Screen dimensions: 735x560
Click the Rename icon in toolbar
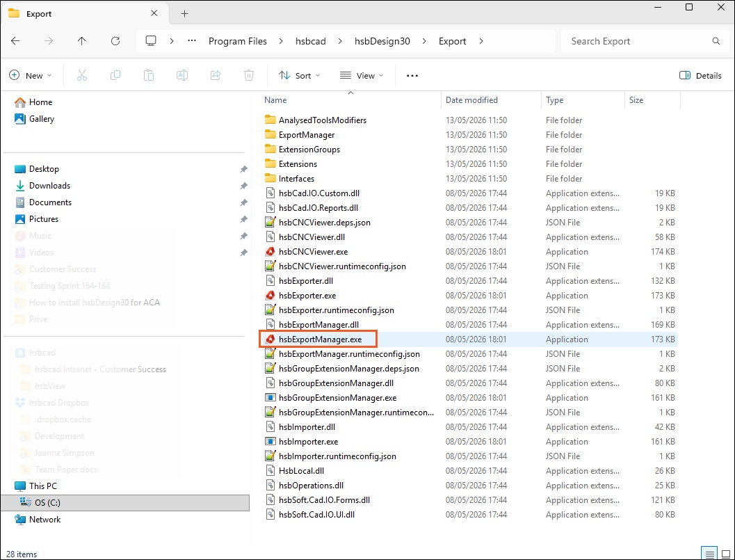coord(182,76)
